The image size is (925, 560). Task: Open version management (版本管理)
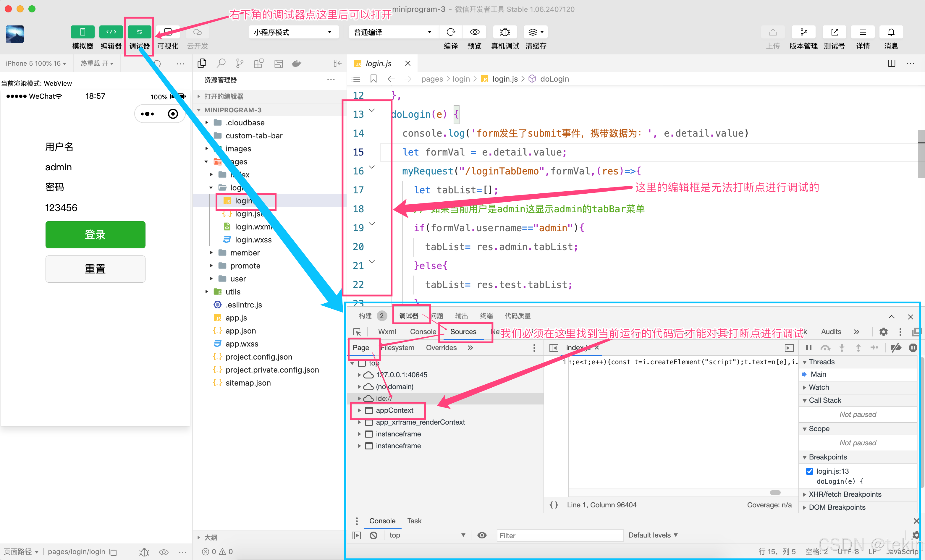coord(803,32)
